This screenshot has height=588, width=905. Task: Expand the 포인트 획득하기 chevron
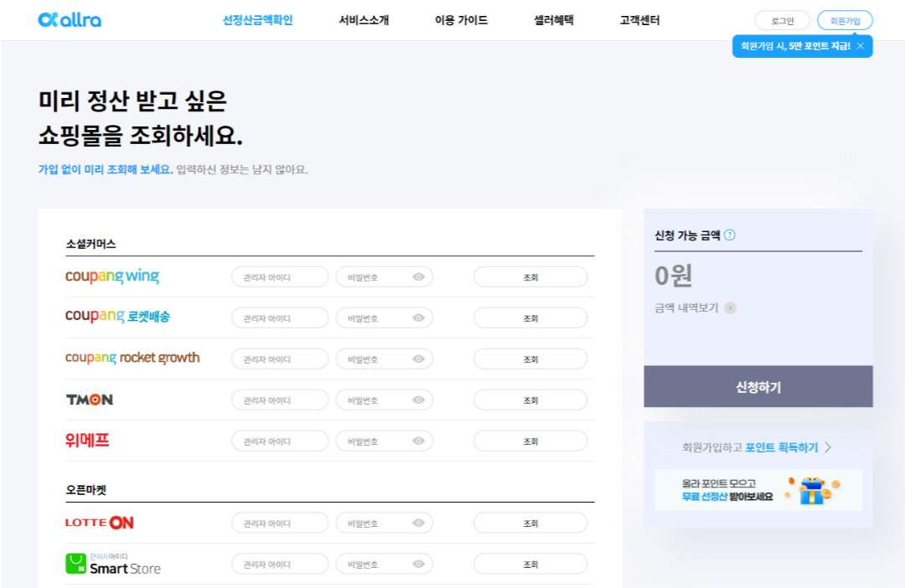pos(828,448)
